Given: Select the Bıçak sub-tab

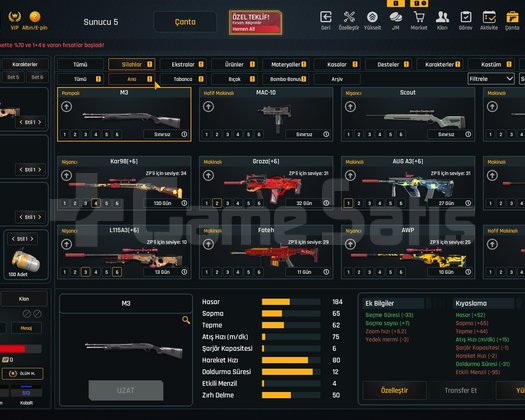Looking at the screenshot, I should 234,79.
